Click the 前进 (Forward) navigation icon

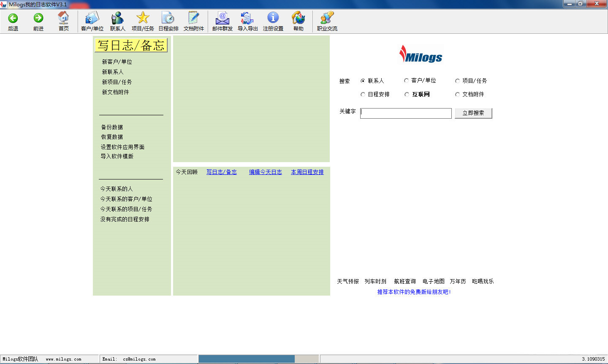[x=38, y=20]
